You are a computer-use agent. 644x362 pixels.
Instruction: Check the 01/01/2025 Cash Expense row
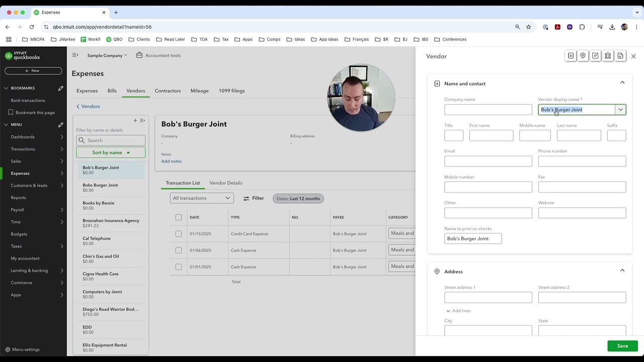point(178,267)
